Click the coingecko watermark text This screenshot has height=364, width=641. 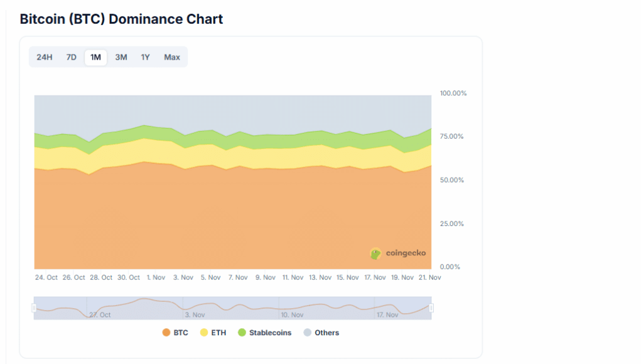pos(406,253)
